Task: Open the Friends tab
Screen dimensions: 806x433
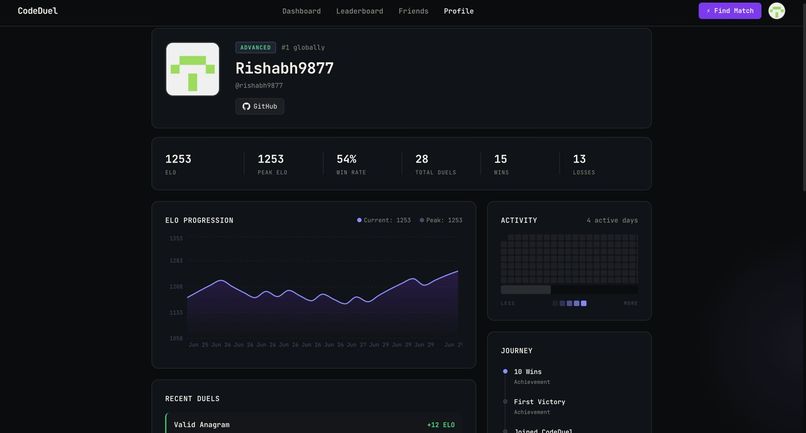Action: pyautogui.click(x=413, y=11)
